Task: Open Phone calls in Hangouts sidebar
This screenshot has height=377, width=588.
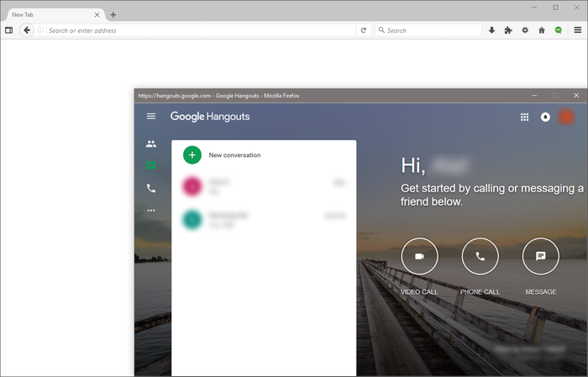Action: click(x=151, y=188)
